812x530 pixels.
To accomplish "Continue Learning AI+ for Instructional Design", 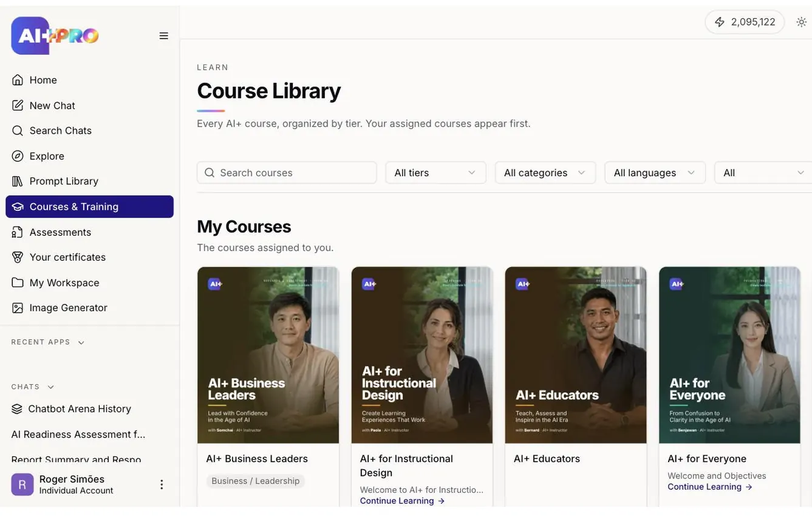I will 402,501.
